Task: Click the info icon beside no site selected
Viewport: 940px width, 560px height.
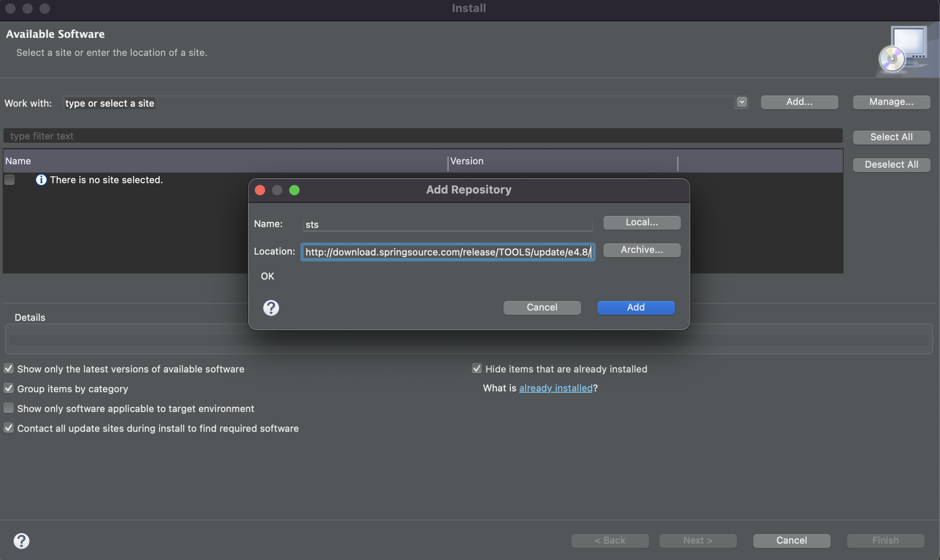Action: [41, 180]
